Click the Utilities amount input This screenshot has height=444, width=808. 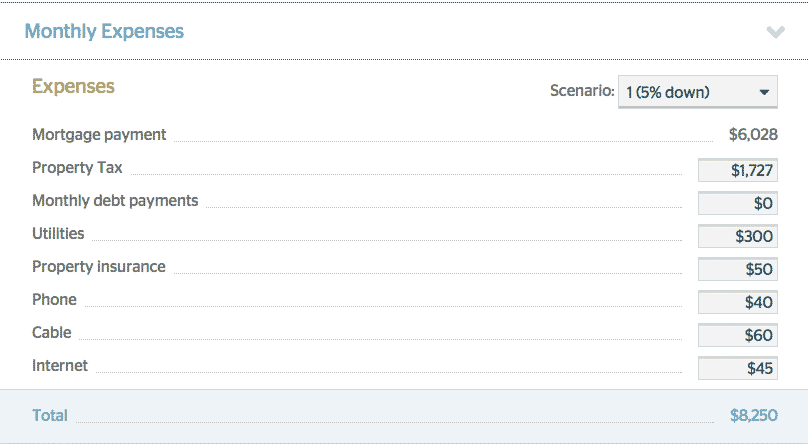point(737,236)
